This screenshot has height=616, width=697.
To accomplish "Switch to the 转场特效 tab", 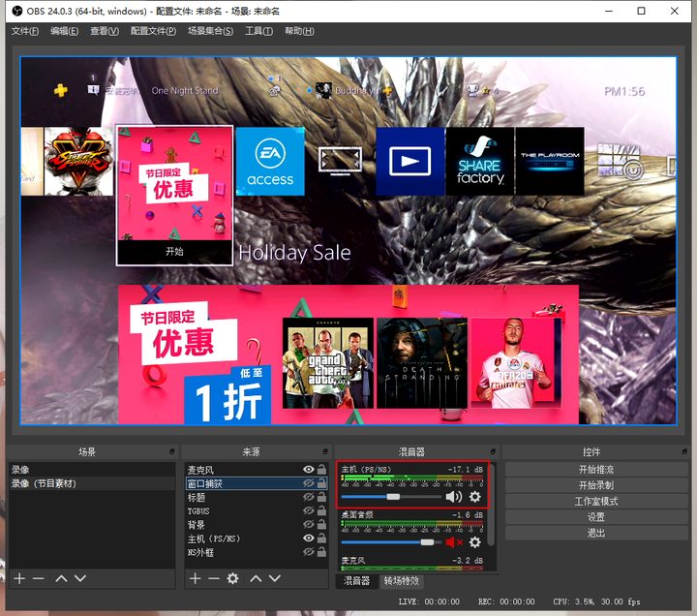I will [x=402, y=581].
